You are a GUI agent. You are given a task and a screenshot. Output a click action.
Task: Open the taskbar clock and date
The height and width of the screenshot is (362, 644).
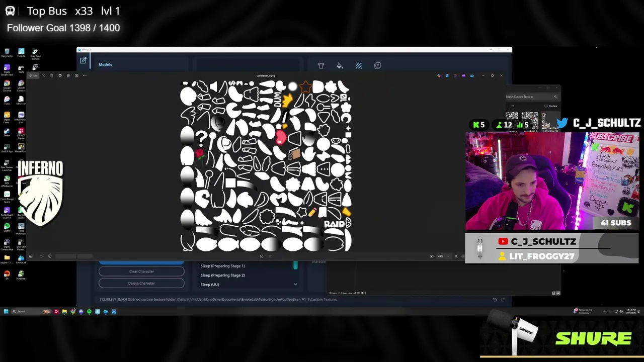(x=632, y=312)
